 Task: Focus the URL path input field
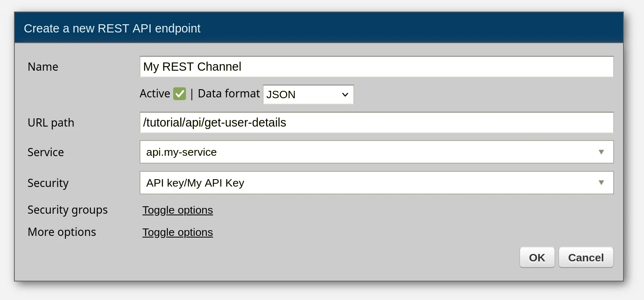point(376,122)
